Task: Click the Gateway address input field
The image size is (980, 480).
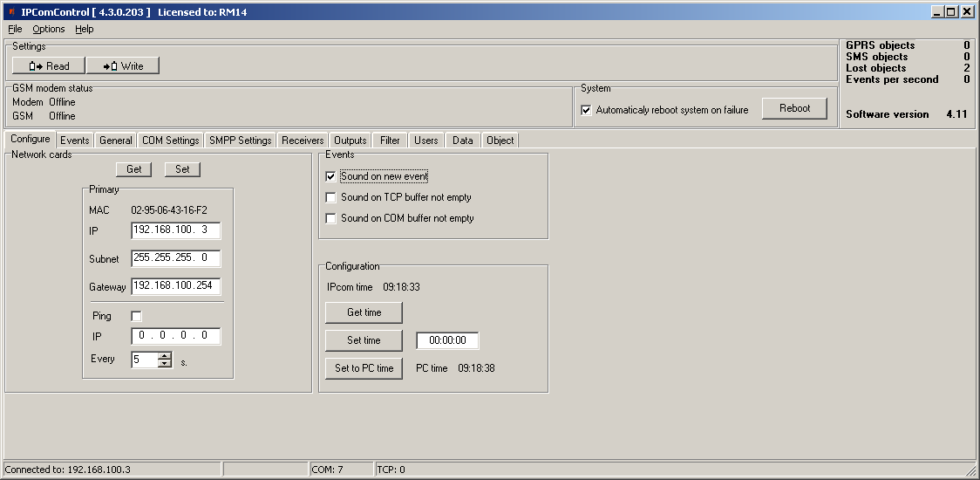Action: coord(176,286)
